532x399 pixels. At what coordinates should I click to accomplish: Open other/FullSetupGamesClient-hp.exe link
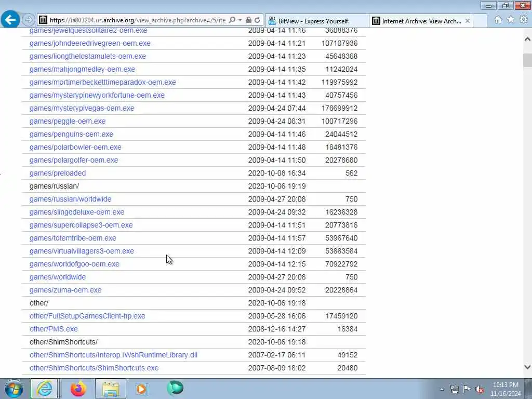coord(87,316)
